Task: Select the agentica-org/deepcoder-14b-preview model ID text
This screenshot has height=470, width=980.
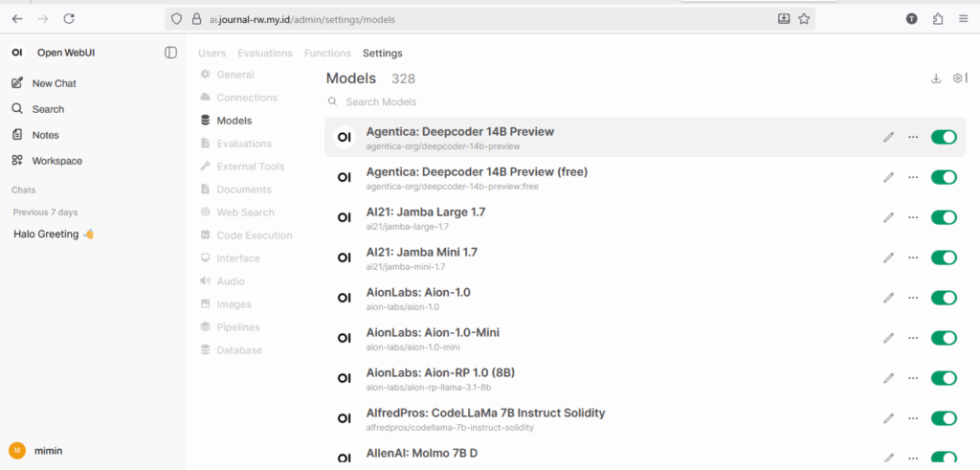Action: tap(443, 146)
